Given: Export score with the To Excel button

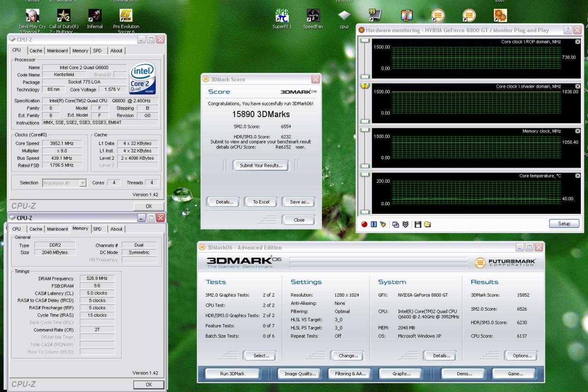Looking at the screenshot, I should click(261, 202).
